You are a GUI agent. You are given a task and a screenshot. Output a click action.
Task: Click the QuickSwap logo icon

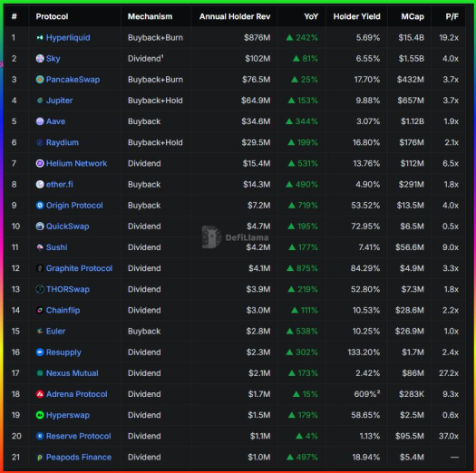[x=40, y=227]
